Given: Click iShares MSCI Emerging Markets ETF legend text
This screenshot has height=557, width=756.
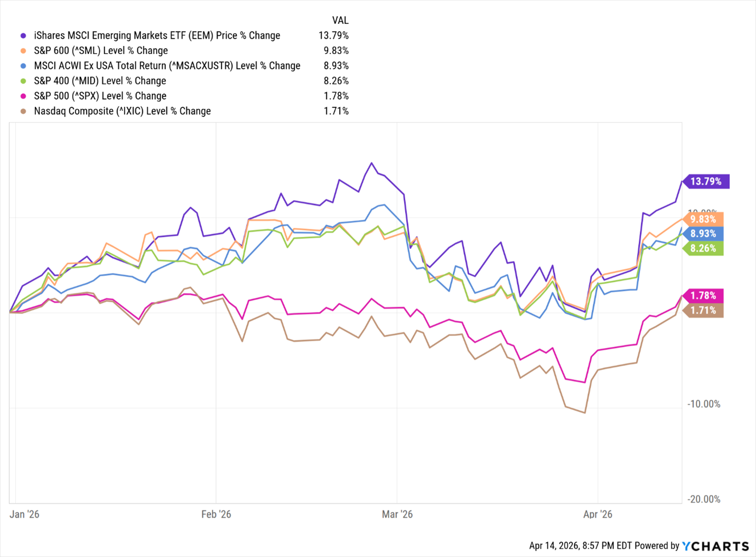Looking at the screenshot, I should point(157,35).
